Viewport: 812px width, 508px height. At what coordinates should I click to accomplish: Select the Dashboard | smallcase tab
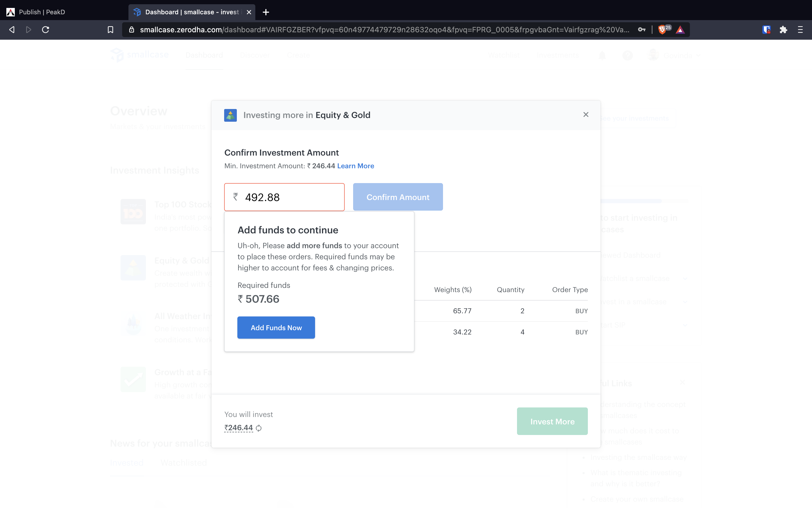192,12
